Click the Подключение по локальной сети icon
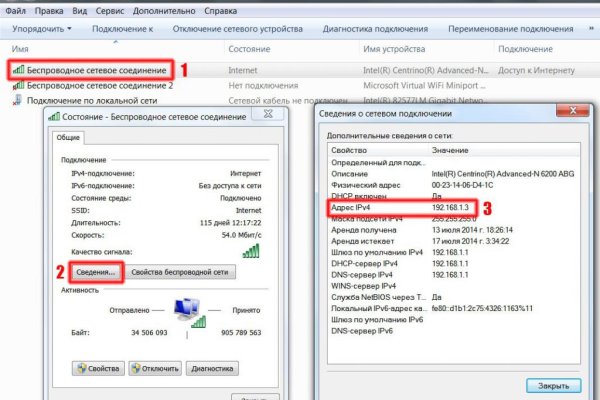 [x=17, y=101]
